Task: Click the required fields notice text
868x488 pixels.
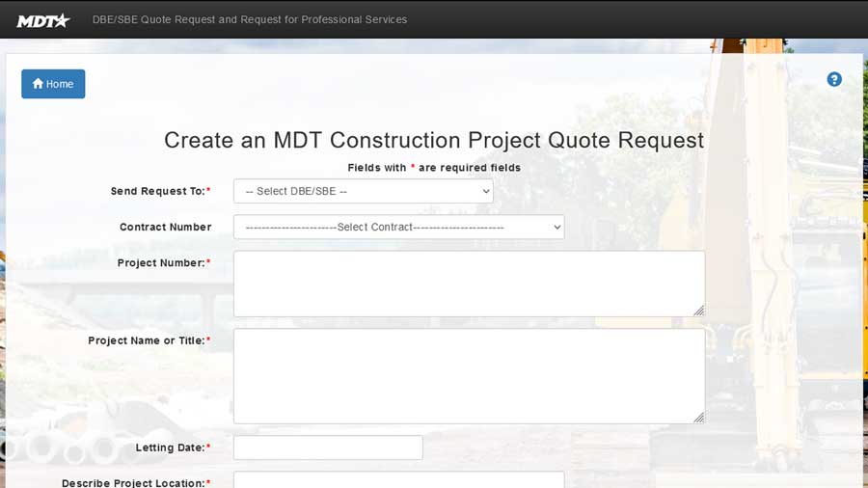Action: [x=434, y=168]
